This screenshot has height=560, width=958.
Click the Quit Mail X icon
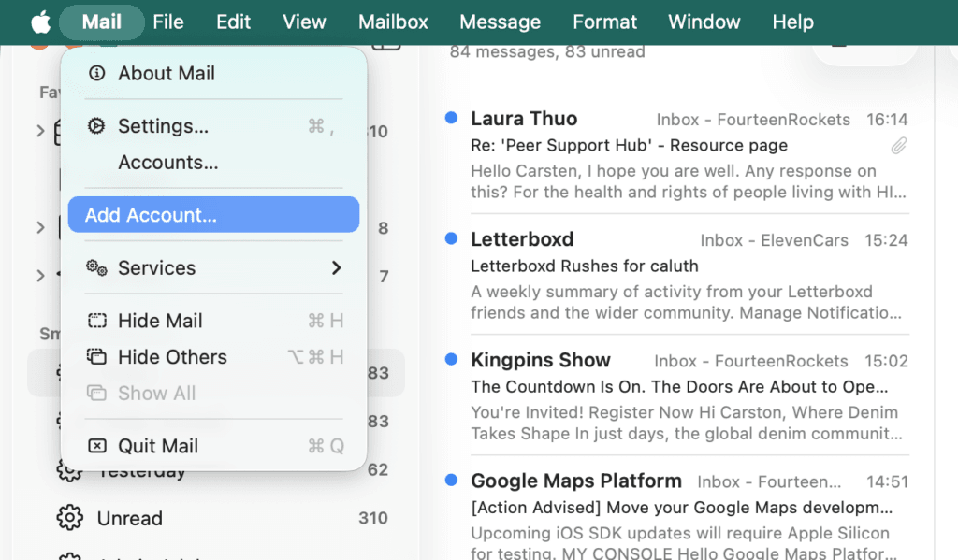(96, 446)
